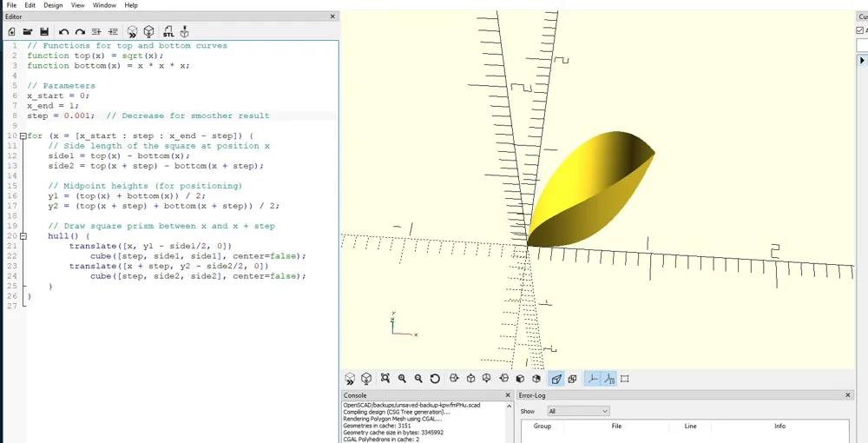Image resolution: width=868 pixels, height=443 pixels.
Task: Reset the 3D view rotation
Action: (x=435, y=379)
